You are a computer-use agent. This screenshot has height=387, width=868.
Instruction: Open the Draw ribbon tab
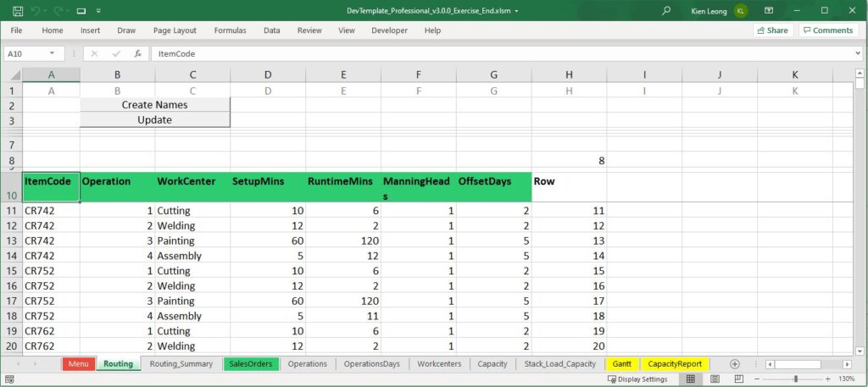pyautogui.click(x=126, y=30)
